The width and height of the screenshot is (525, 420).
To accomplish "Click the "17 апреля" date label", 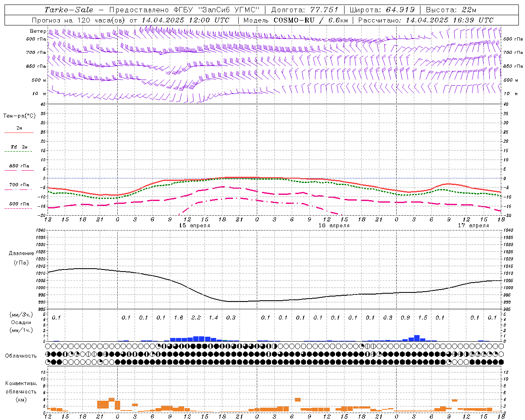I will pyautogui.click(x=473, y=225).
